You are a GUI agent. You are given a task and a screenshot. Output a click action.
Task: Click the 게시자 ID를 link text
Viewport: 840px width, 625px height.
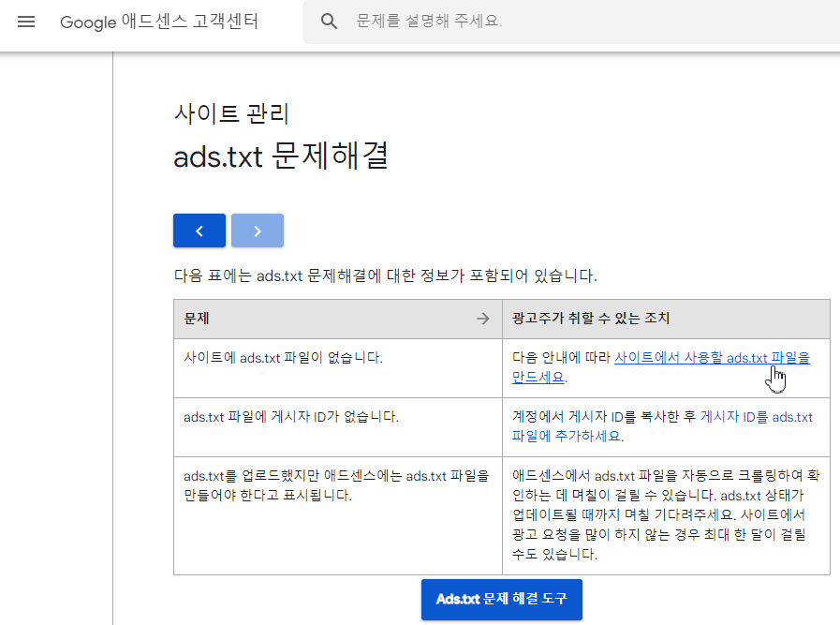pyautogui.click(x=733, y=417)
